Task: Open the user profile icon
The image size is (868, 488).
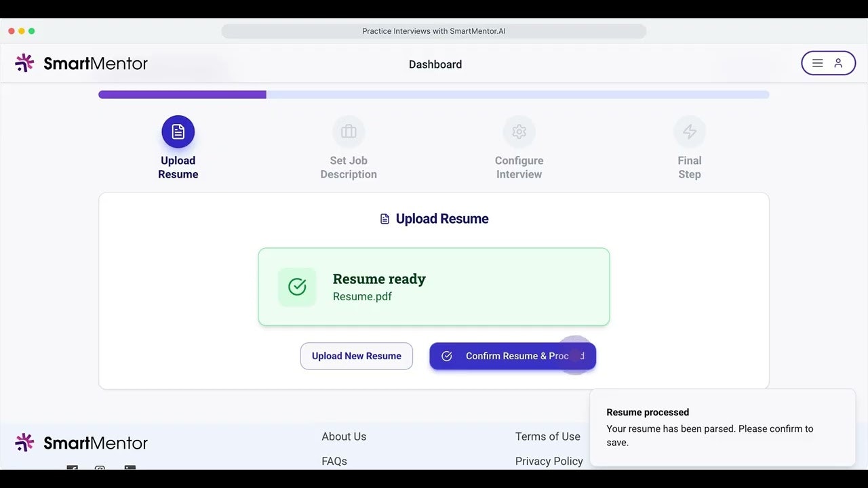Action: coord(838,62)
